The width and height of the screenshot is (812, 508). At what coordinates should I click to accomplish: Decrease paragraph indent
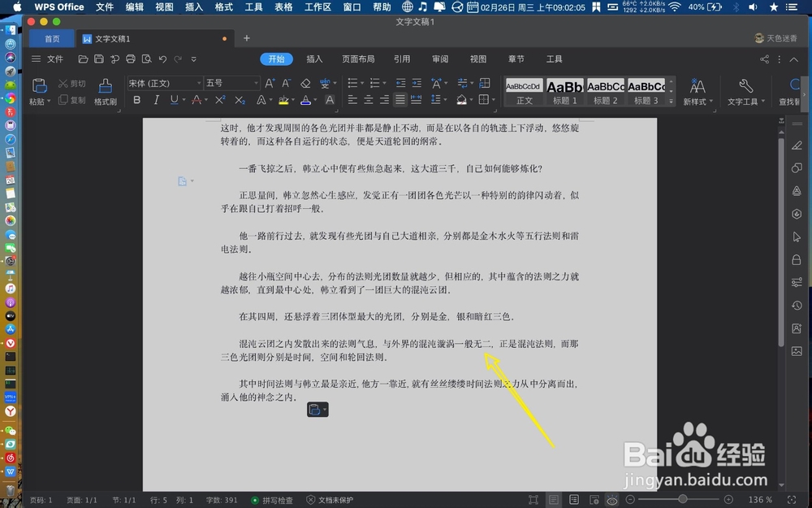click(401, 83)
